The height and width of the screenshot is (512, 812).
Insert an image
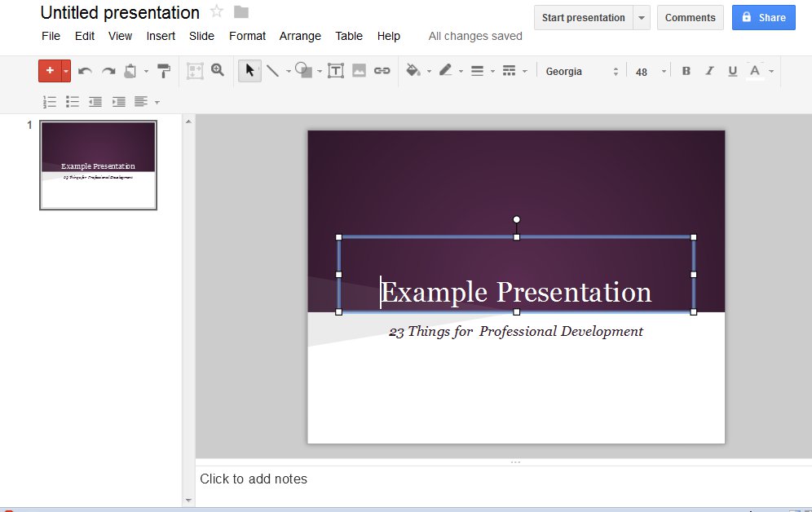pyautogui.click(x=359, y=71)
